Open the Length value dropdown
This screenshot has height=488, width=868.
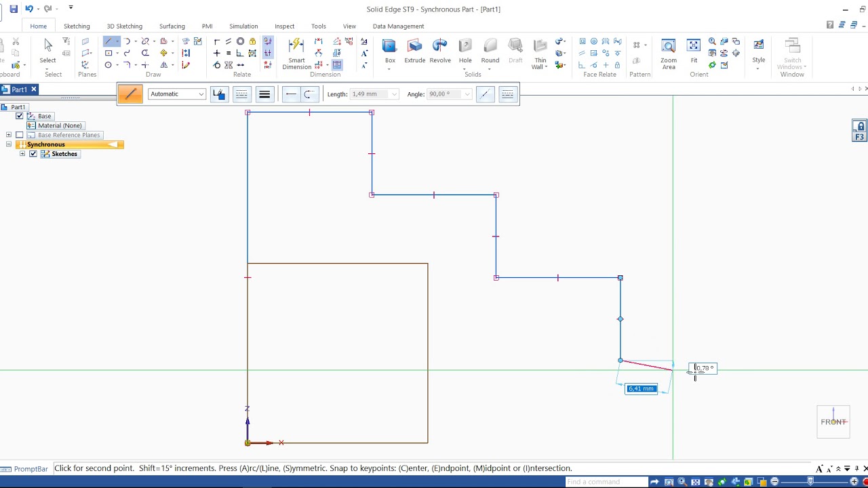pyautogui.click(x=394, y=94)
